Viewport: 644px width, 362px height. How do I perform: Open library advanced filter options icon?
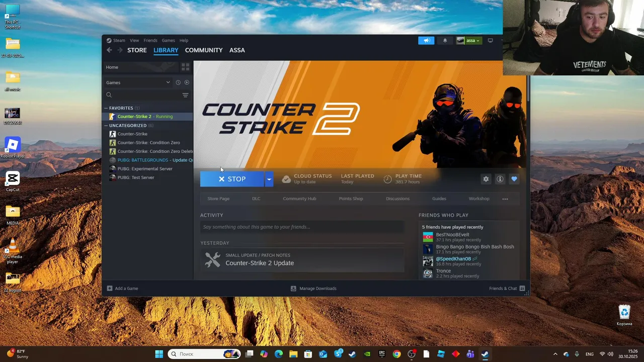[x=185, y=95]
